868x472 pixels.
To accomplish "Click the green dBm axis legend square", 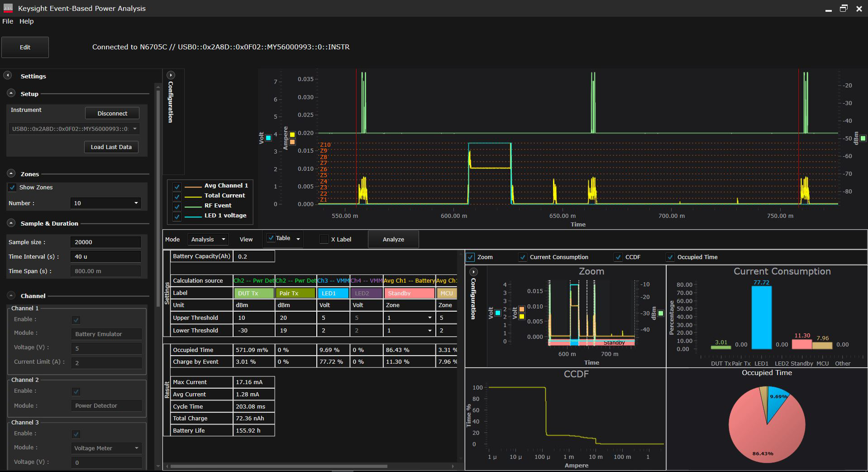I will pyautogui.click(x=863, y=139).
